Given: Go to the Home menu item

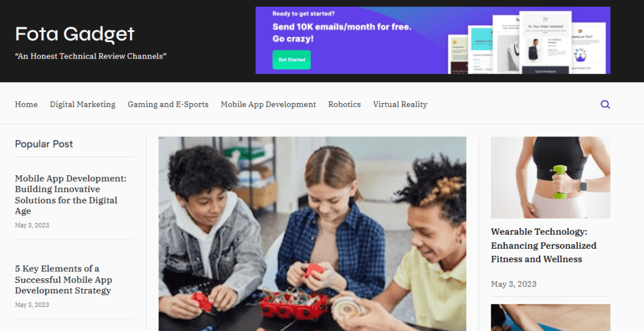Looking at the screenshot, I should click(x=26, y=104).
